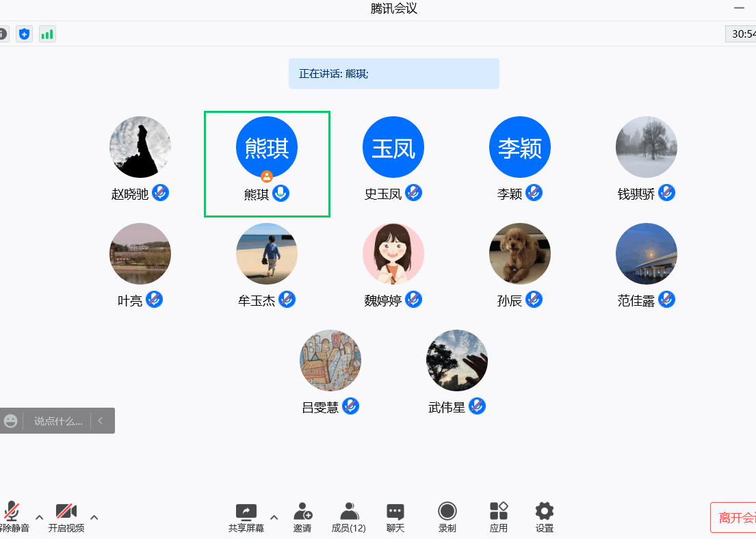Open the blue security shield icon
The width and height of the screenshot is (756, 539).
click(25, 34)
